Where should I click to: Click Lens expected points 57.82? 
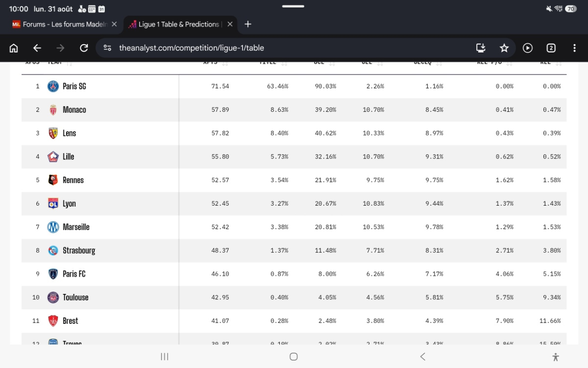[220, 133]
